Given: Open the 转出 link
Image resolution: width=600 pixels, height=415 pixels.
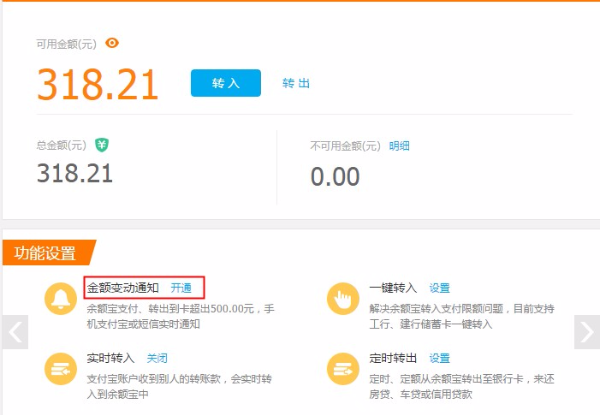Looking at the screenshot, I should (296, 83).
